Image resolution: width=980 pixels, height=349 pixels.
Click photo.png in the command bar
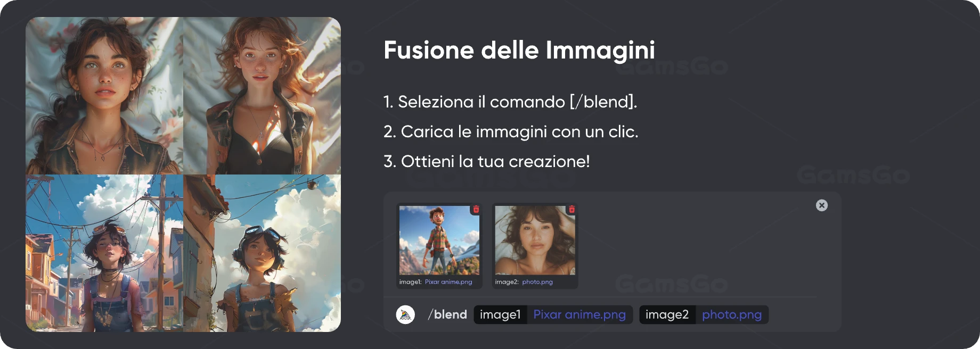click(x=732, y=314)
